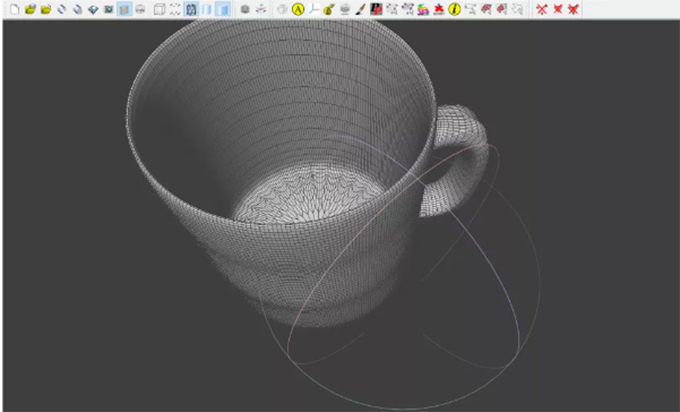Screen dimensions: 680x412
Task: Select the yellow measuring tool icon
Action: pos(329,9)
